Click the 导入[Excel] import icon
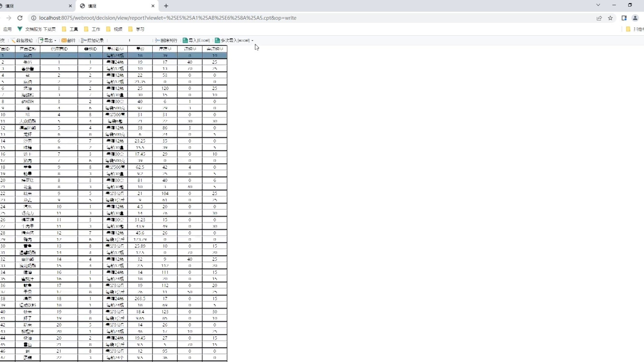This screenshot has height=362, width=644. click(185, 40)
